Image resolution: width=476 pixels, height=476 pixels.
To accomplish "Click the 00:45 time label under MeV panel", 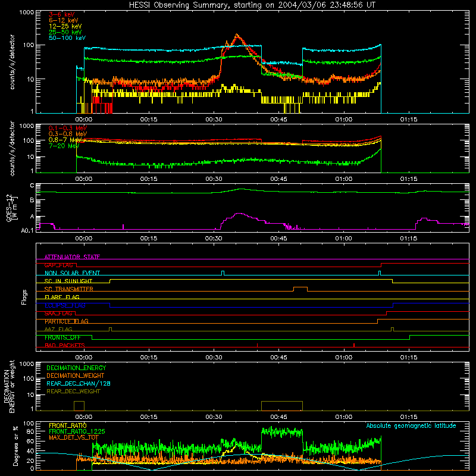I will [278, 179].
